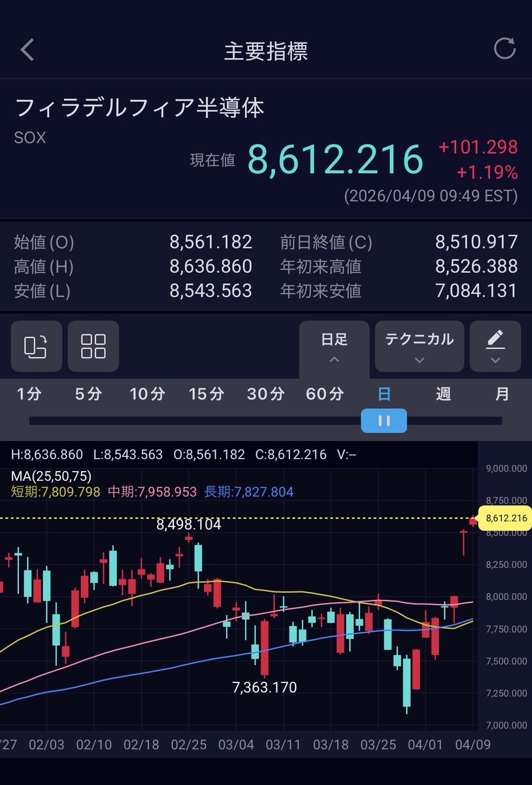532x785 pixels.
Task: Click the 年初来高値 value 8,526.388
Action: click(476, 266)
